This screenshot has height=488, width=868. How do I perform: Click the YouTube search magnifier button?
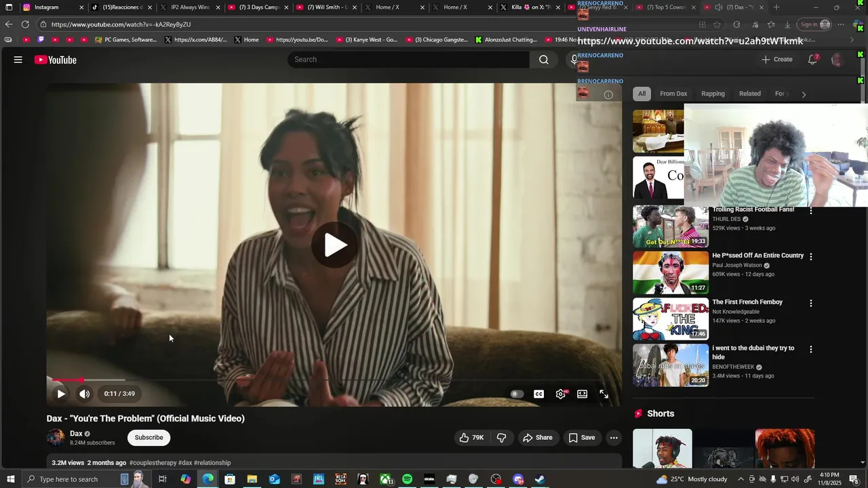pos(544,60)
